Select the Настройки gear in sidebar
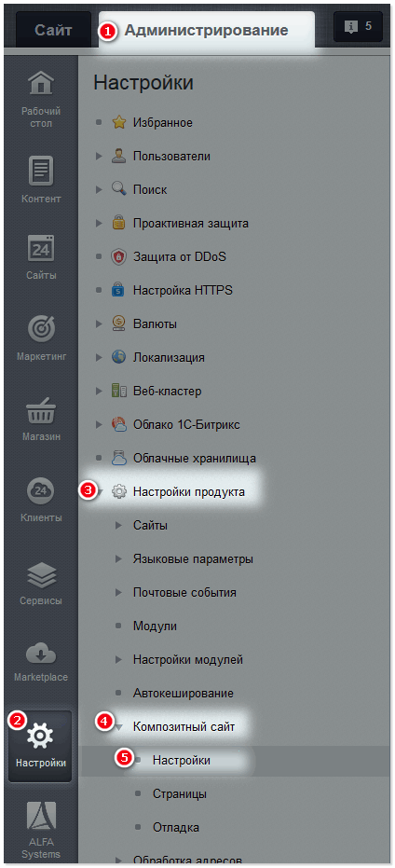 click(x=40, y=736)
